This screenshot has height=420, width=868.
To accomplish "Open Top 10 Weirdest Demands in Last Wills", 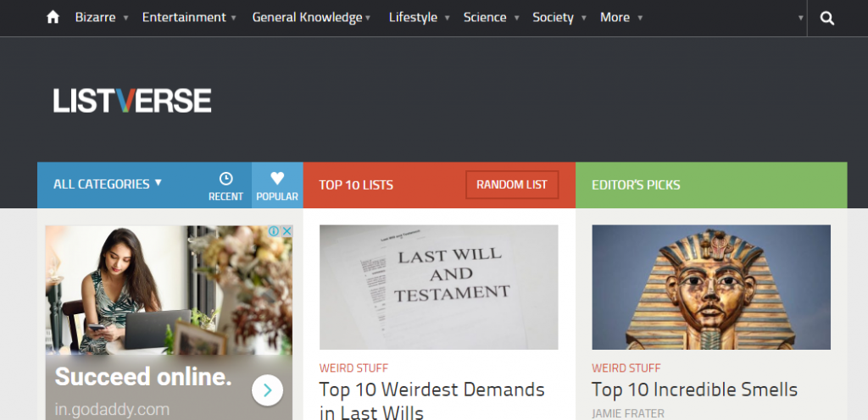I will click(431, 400).
